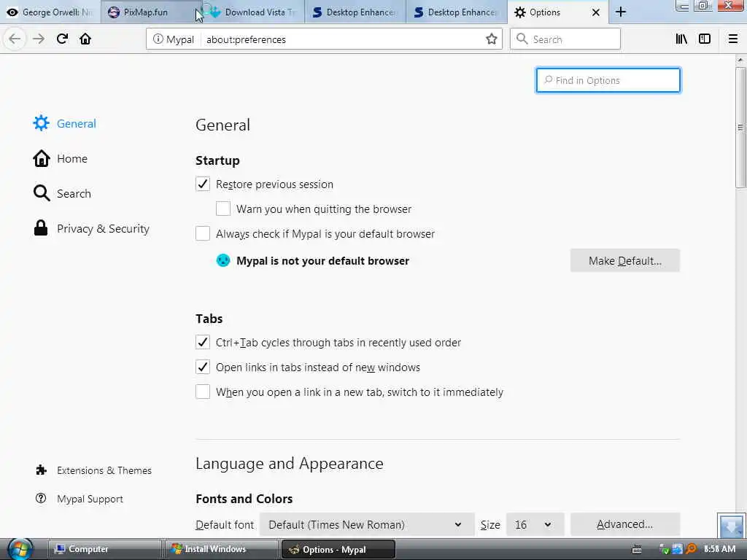Screen dimensions: 747x560
Task: Click the keyboard tray icon
Action: 636,550
